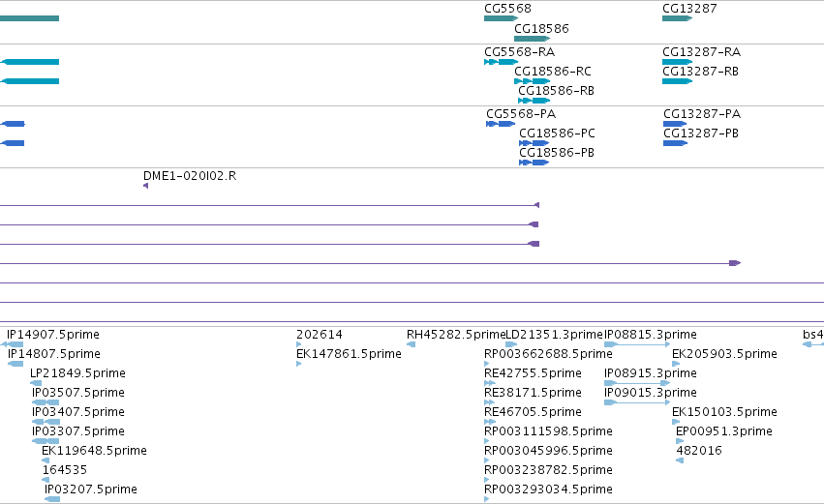Click EST RP003045996.5prime
This screenshot has height=504, width=824.
pyautogui.click(x=487, y=460)
